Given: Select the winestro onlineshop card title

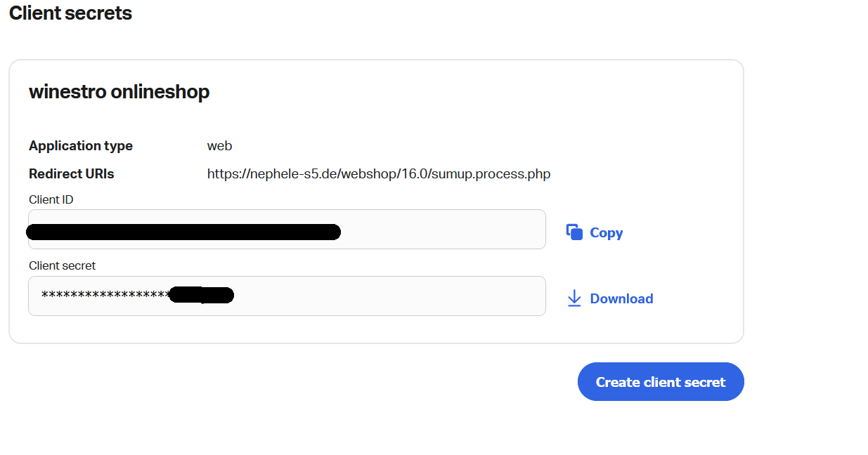Looking at the screenshot, I should [119, 91].
